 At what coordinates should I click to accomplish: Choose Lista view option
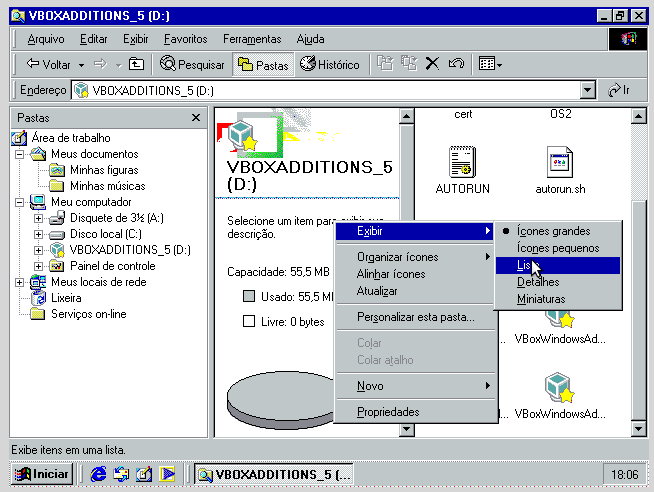(x=558, y=265)
